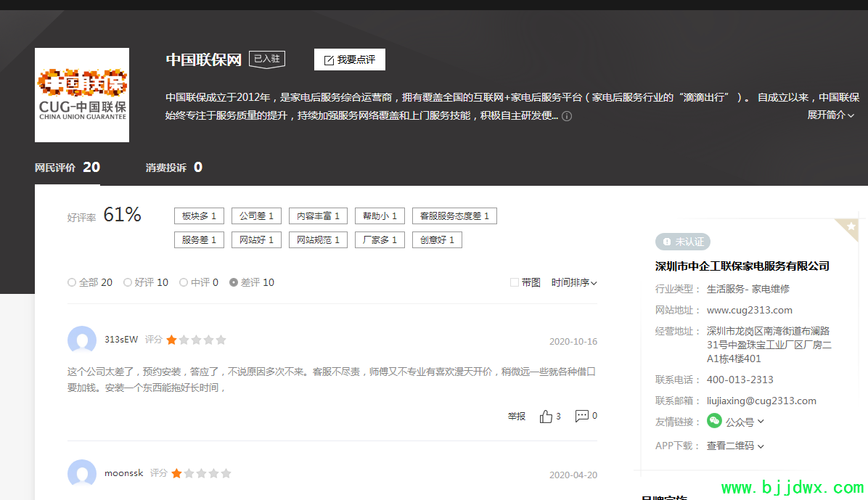868x500 pixels.
Task: Click the email liujiaxing@cug2313.com
Action: pos(762,401)
